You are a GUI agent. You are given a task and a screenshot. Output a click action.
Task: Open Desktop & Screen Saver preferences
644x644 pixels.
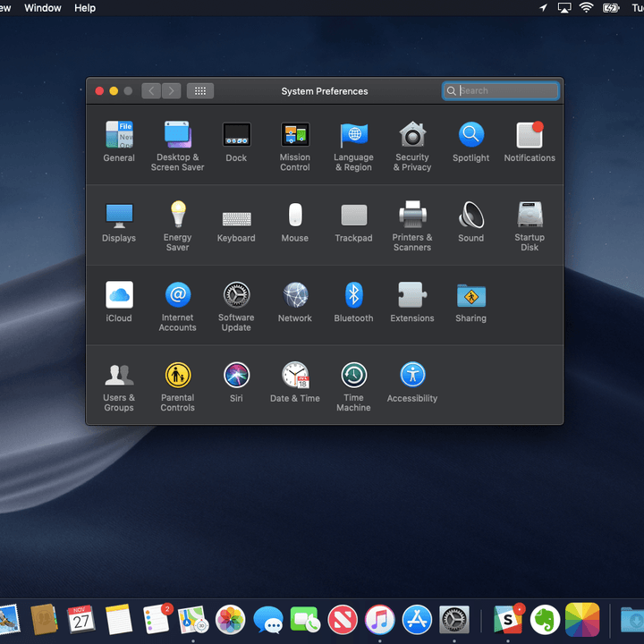[x=177, y=146]
